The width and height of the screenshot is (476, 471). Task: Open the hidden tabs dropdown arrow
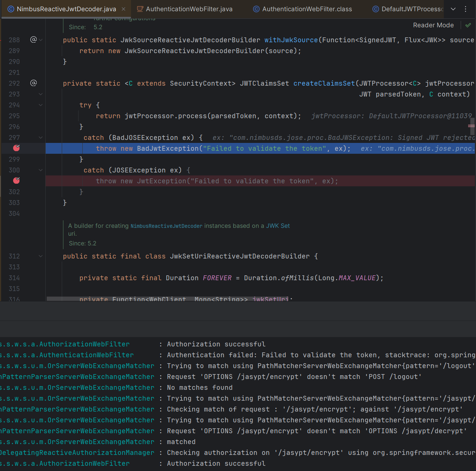click(x=453, y=9)
